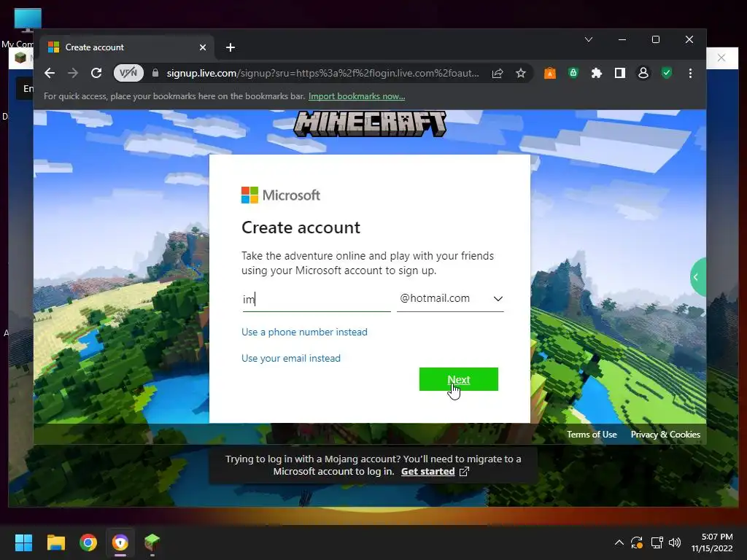Share this page using the share icon
Screen dimensions: 747x560
[x=498, y=73]
